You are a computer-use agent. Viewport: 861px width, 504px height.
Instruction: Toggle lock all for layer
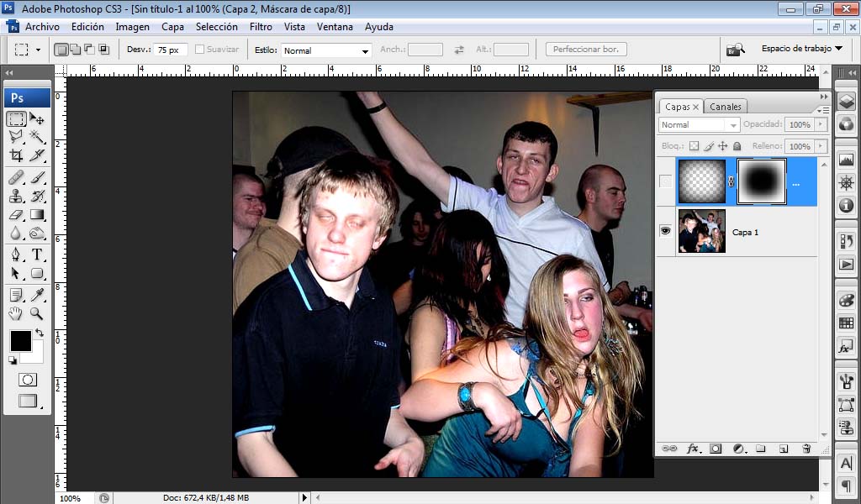point(737,146)
